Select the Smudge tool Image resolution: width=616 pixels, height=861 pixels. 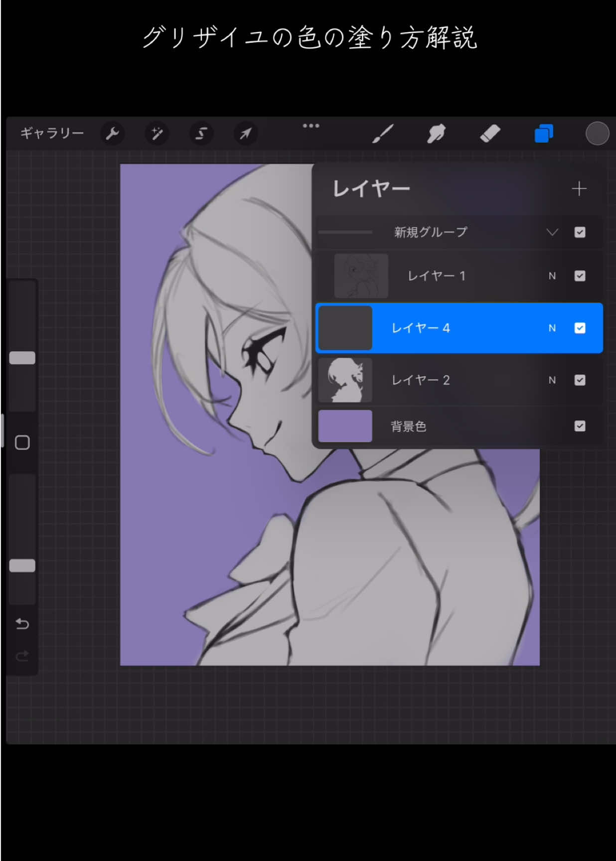click(436, 134)
